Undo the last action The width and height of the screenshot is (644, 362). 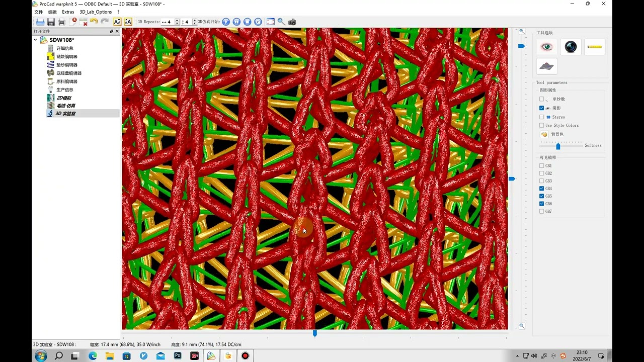[94, 22]
